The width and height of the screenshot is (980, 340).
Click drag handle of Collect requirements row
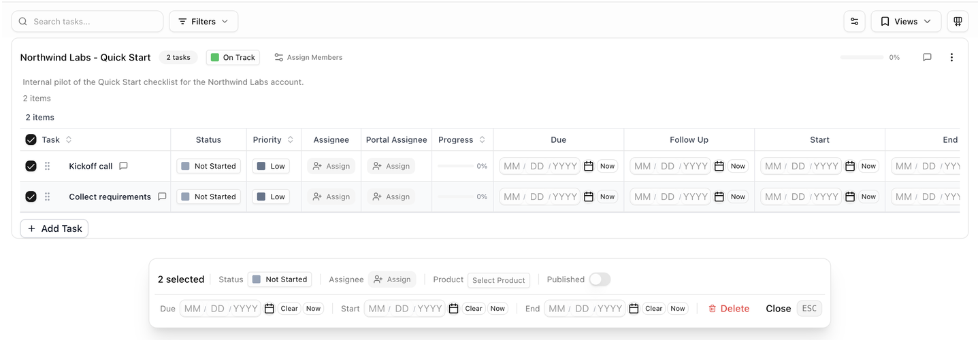[47, 197]
